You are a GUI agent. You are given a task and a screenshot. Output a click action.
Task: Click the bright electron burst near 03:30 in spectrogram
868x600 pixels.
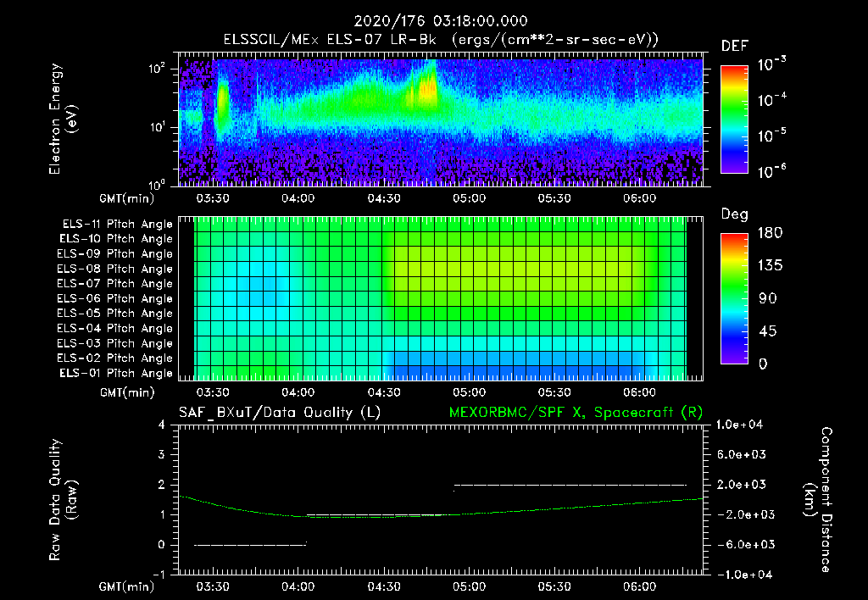[x=223, y=103]
